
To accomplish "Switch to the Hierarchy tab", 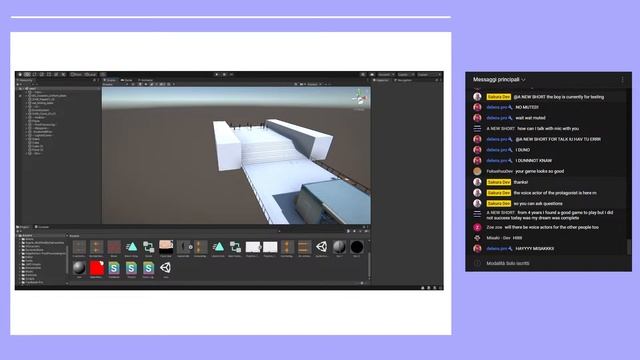I will coord(25,80).
